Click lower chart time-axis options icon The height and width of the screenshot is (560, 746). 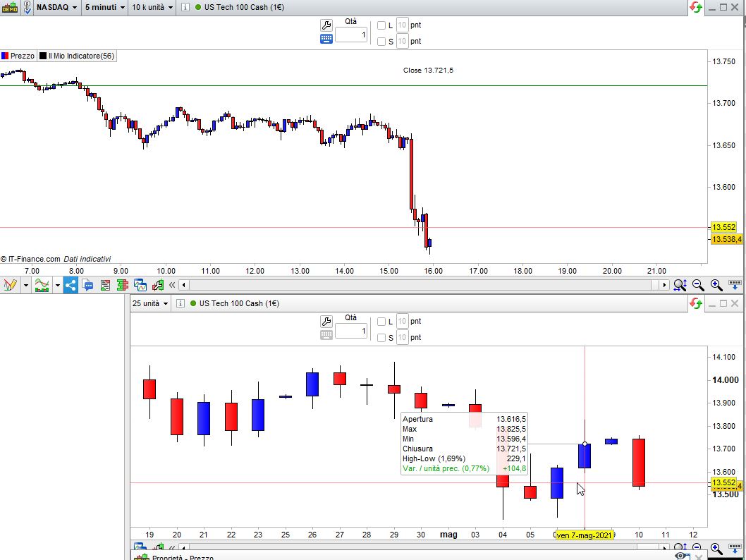pos(735,549)
